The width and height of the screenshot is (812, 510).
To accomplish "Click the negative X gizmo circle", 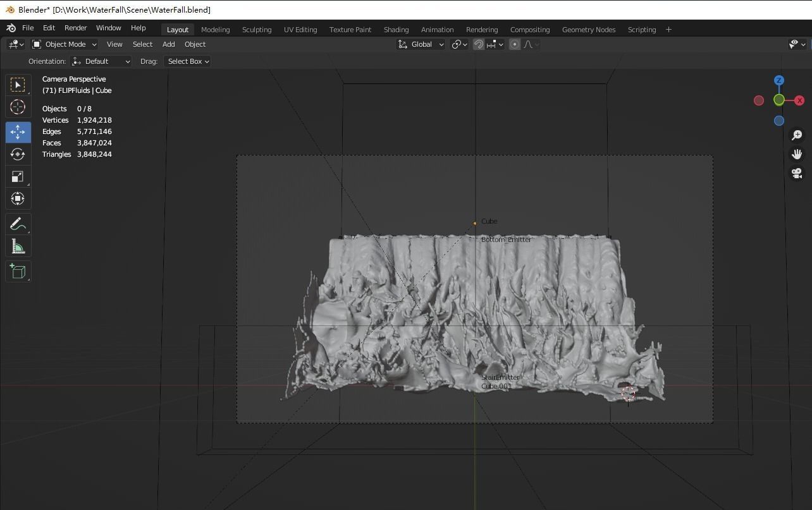I will [x=759, y=100].
